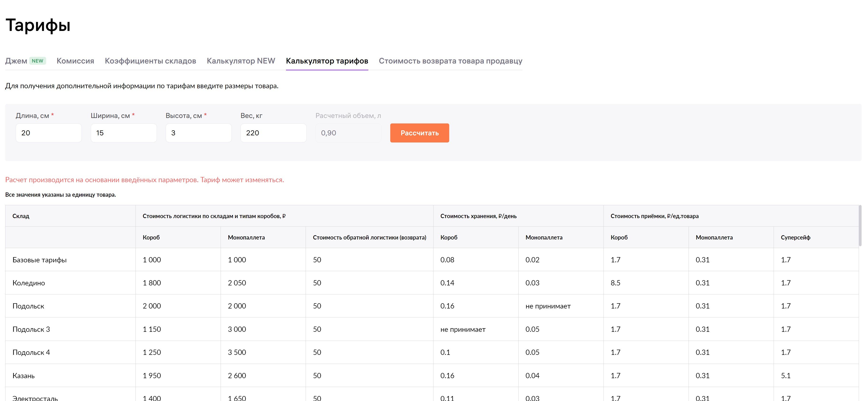Click the Коледино warehouse row
The image size is (868, 401).
coord(29,283)
